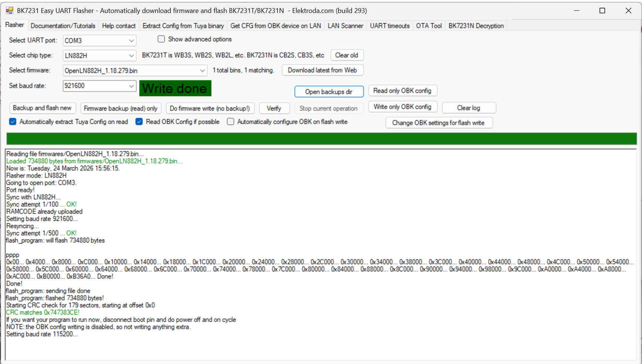Click 'flash_program: will flash 734880 bytes' line

pyautogui.click(x=55, y=240)
